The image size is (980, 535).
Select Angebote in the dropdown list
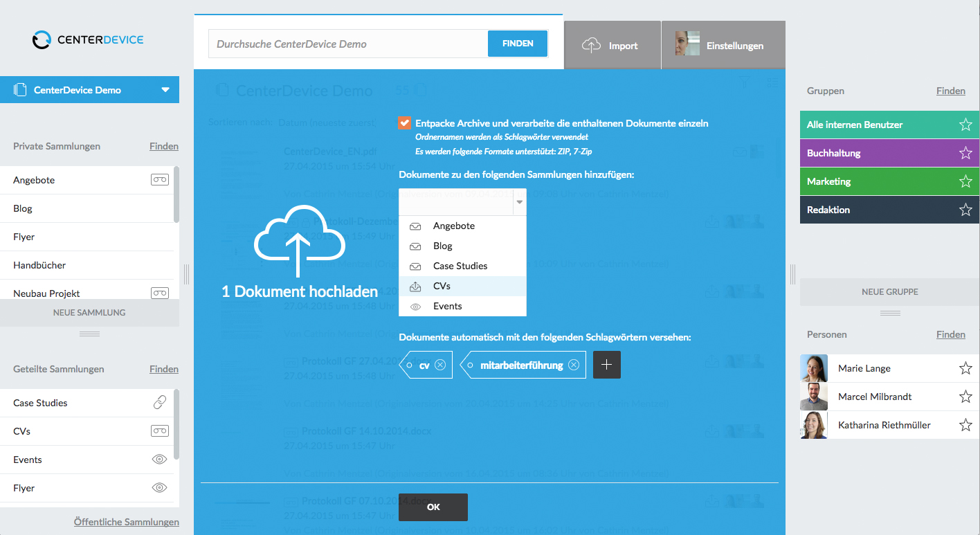[462, 226]
